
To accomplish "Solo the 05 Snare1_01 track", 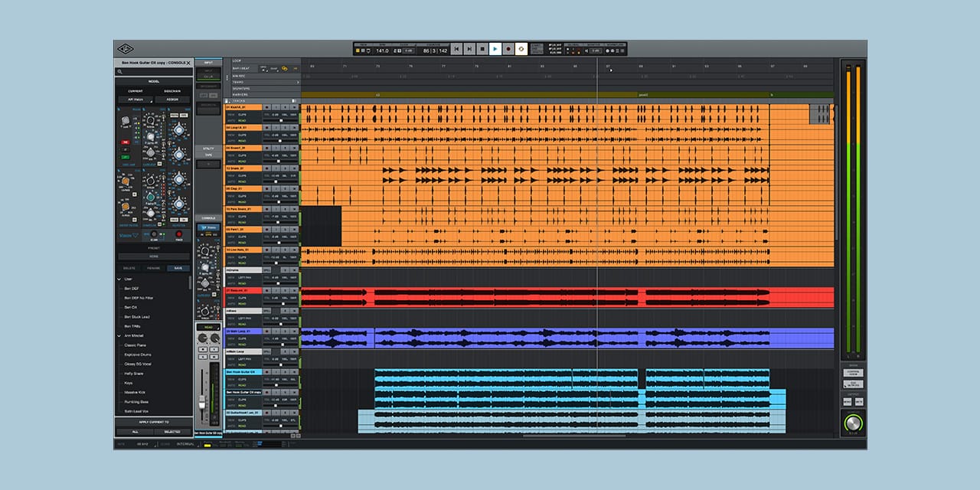I will point(286,148).
